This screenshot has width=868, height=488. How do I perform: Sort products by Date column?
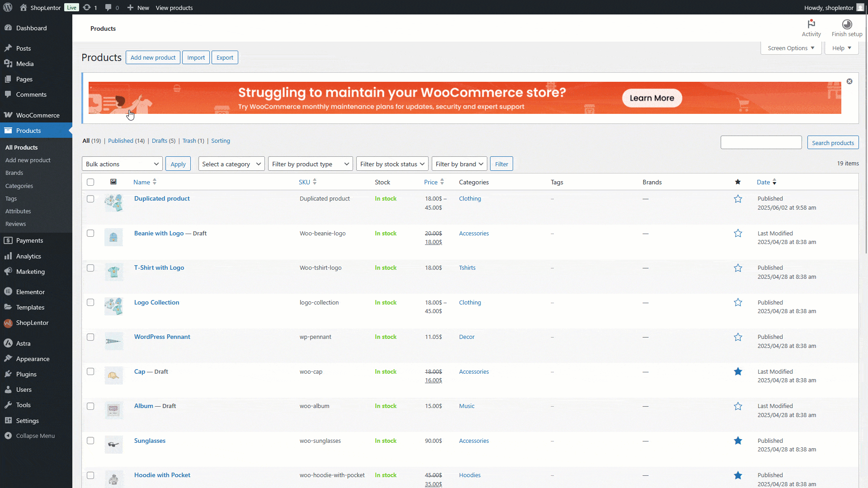[x=766, y=182]
